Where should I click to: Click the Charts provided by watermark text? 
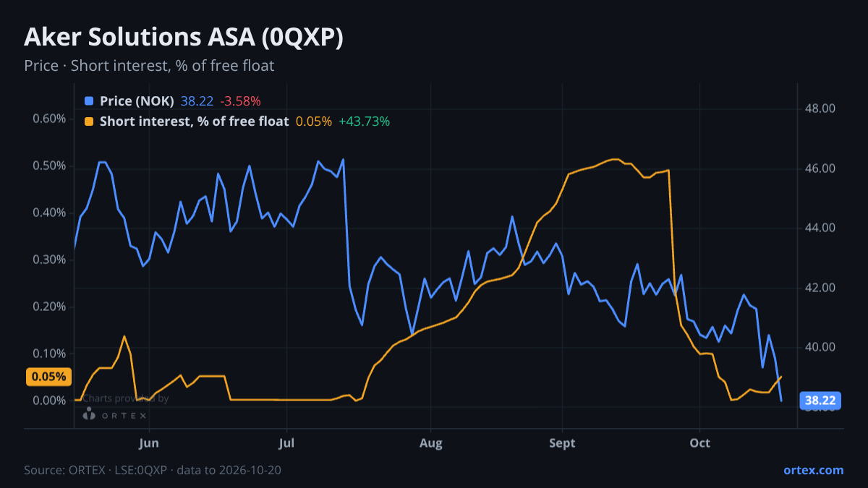coord(125,398)
